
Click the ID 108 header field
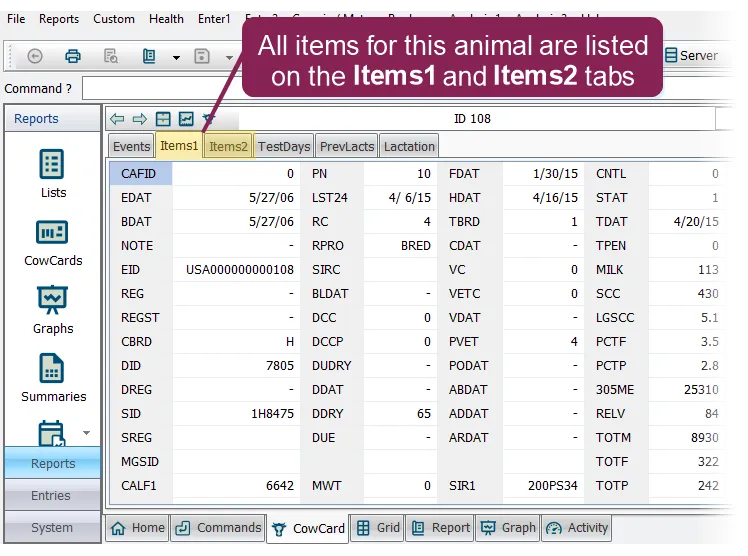tap(472, 119)
